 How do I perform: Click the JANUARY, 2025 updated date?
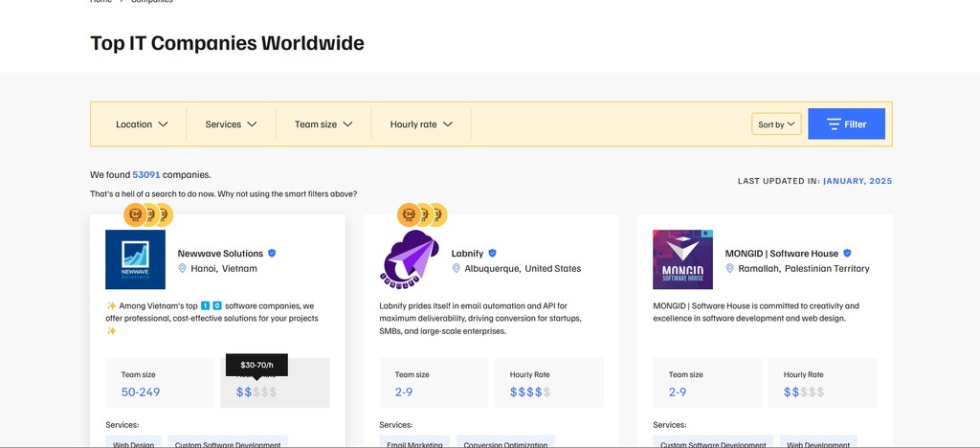(x=857, y=181)
